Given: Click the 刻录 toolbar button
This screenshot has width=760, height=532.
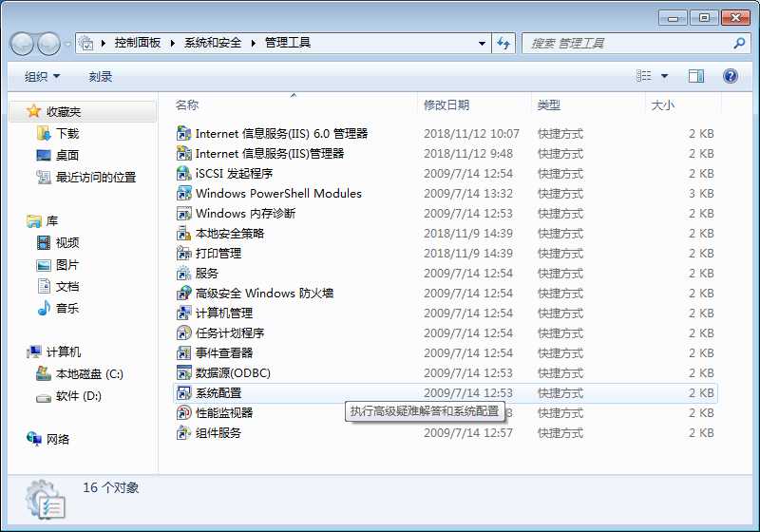Looking at the screenshot, I should tap(101, 77).
